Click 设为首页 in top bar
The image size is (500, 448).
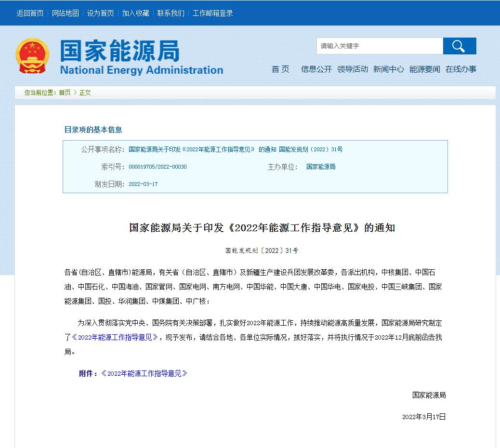point(101,13)
